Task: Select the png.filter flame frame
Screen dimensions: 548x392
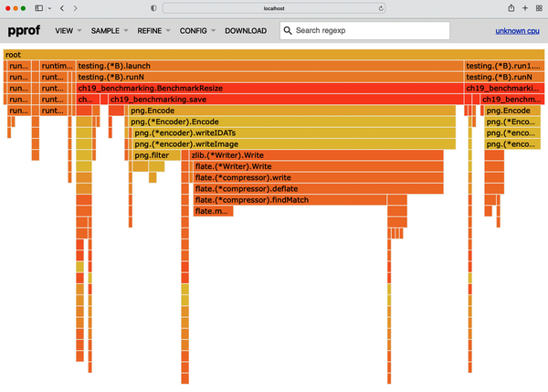Action: point(152,155)
